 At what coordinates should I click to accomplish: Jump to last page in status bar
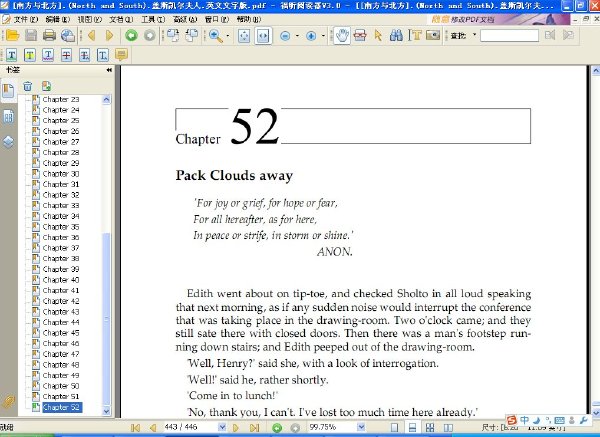(254, 427)
